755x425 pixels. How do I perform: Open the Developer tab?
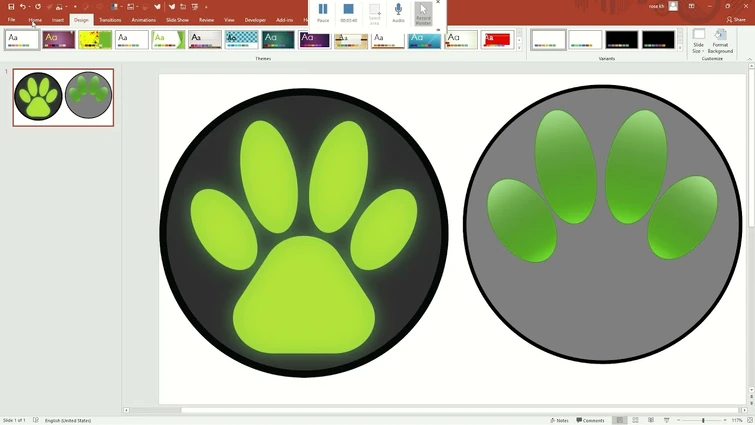point(255,20)
